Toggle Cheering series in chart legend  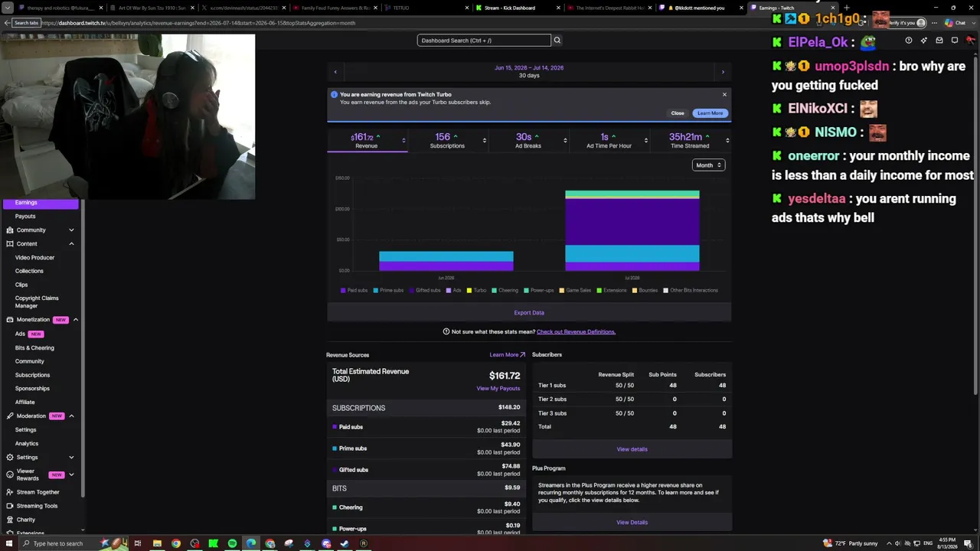pos(505,291)
